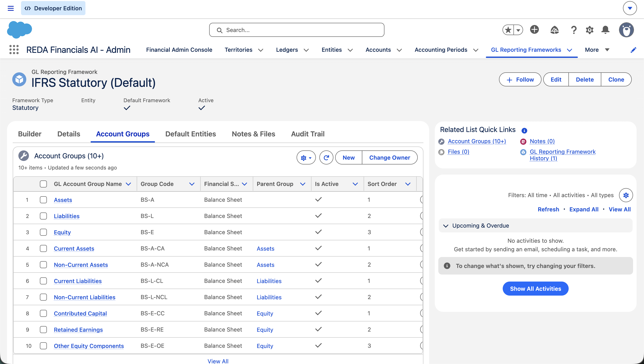This screenshot has width=644, height=364.
Task: Open the activity timeline filter gear
Action: click(626, 195)
